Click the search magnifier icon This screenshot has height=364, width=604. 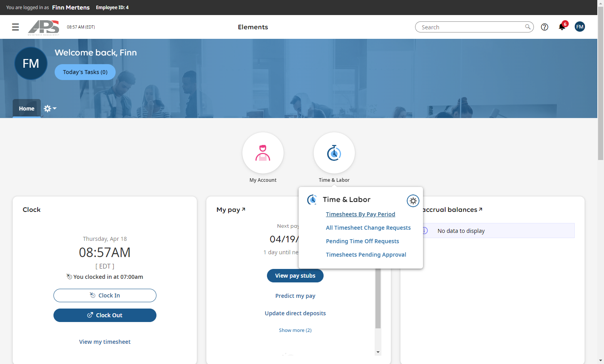coord(528,27)
